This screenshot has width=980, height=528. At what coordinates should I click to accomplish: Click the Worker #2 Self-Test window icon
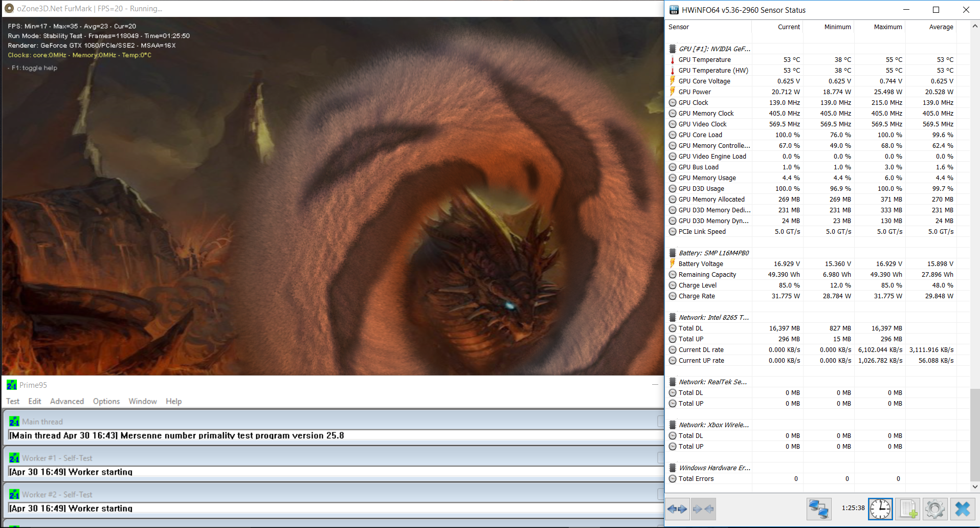14,494
